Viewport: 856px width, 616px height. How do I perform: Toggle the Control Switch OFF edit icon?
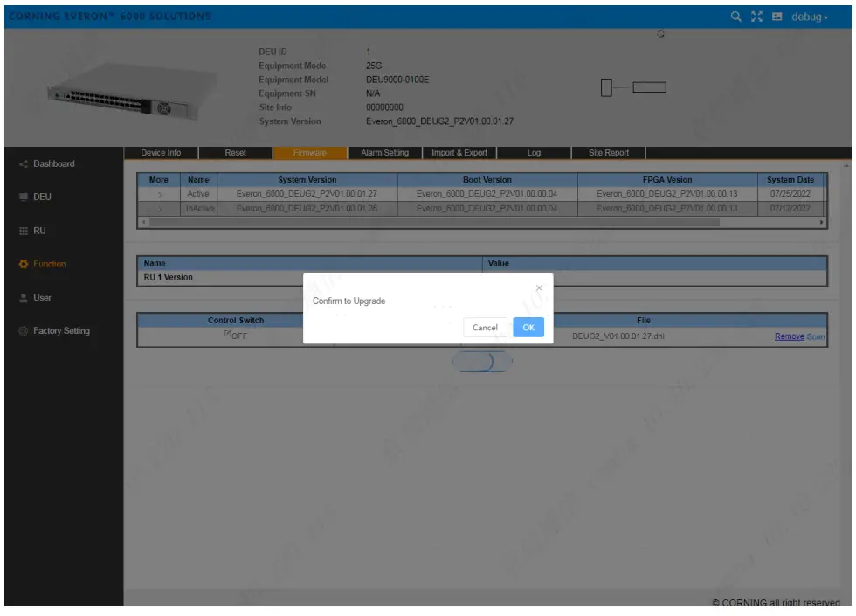(x=227, y=334)
